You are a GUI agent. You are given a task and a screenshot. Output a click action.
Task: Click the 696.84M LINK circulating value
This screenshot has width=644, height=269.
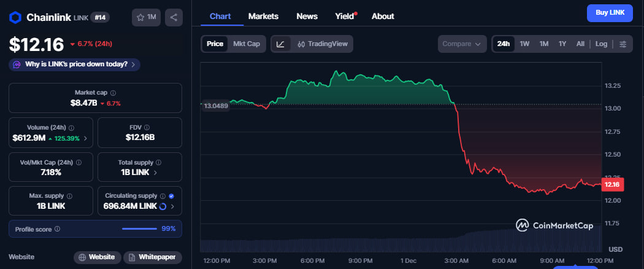130,206
